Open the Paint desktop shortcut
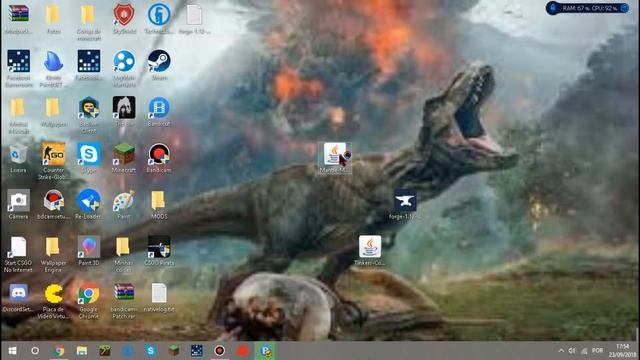640x360 pixels. (124, 201)
